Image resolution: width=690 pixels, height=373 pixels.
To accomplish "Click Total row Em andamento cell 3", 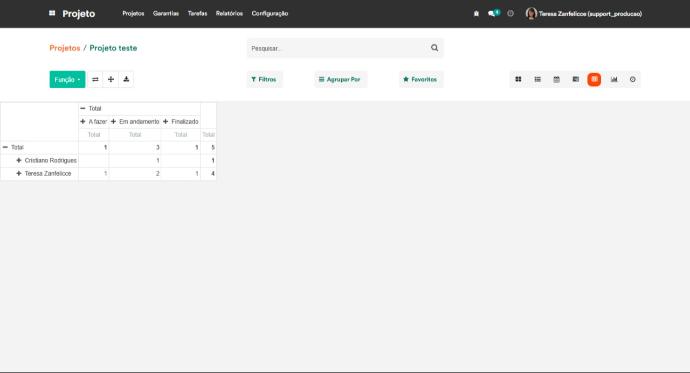I will coord(135,147).
